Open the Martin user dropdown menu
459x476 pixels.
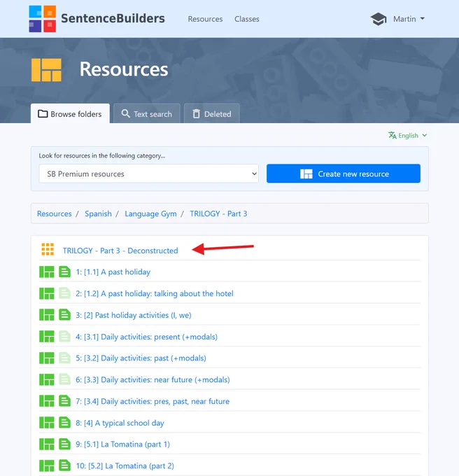pos(409,19)
